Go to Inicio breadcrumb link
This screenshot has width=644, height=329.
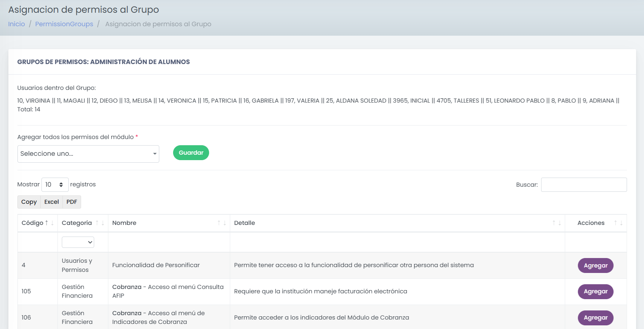(x=17, y=24)
